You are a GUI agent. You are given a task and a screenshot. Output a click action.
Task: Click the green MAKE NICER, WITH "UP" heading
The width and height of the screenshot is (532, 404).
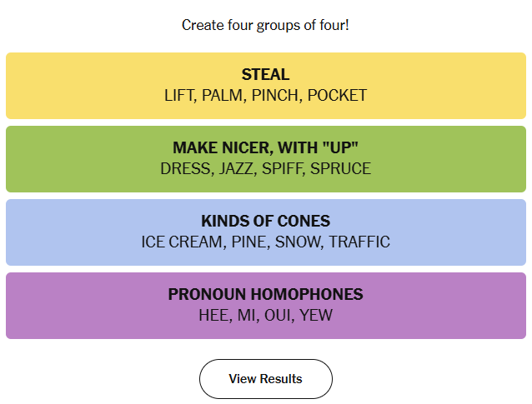[x=265, y=148]
